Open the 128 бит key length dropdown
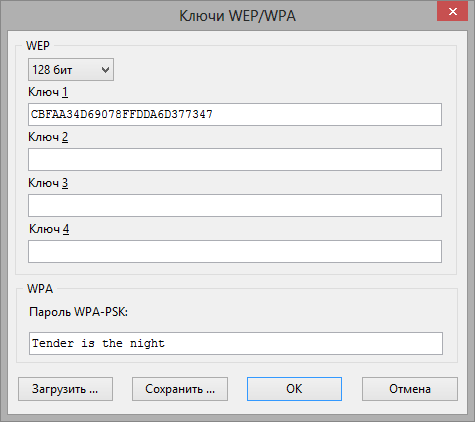 (x=71, y=70)
